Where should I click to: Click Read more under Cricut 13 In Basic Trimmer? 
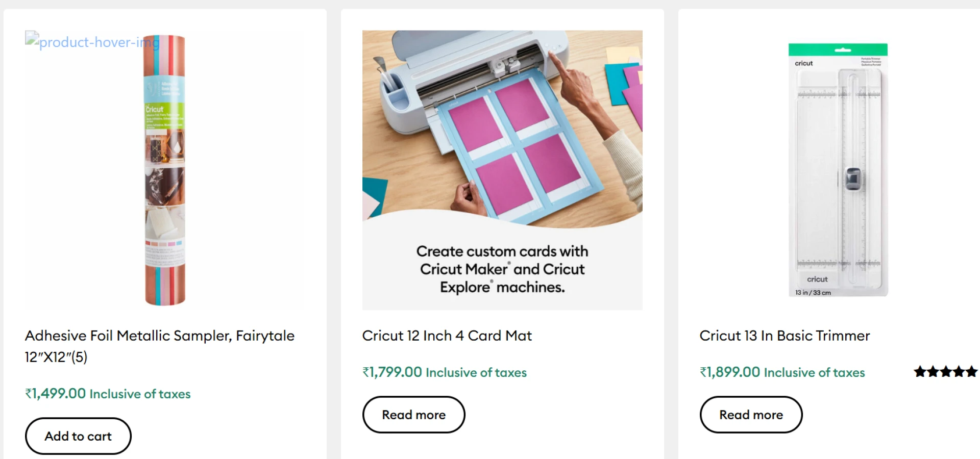coord(751,415)
